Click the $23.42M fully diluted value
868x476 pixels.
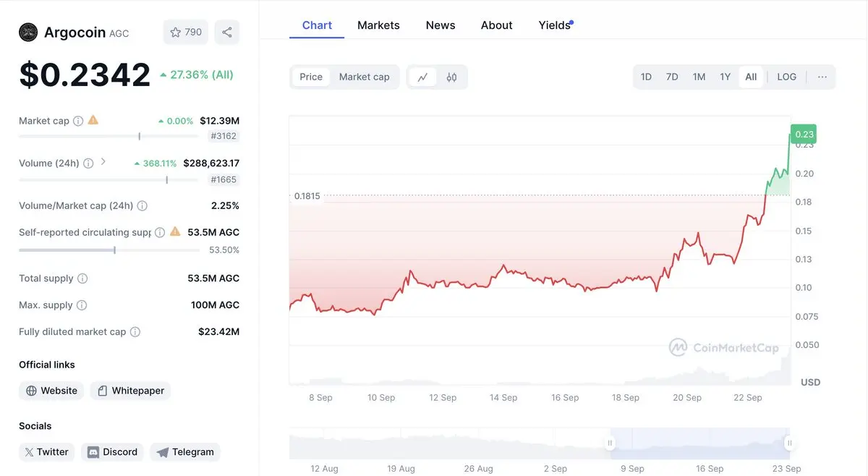(x=219, y=332)
